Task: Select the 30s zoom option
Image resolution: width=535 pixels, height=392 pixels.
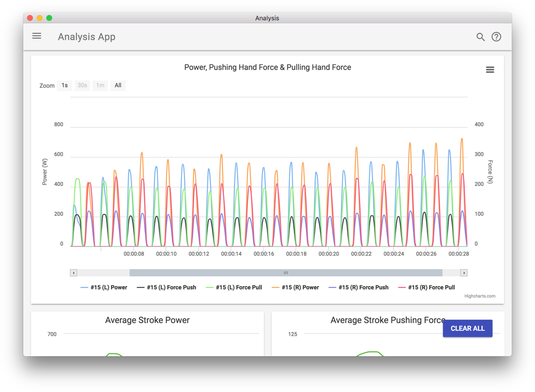Action: [82, 85]
